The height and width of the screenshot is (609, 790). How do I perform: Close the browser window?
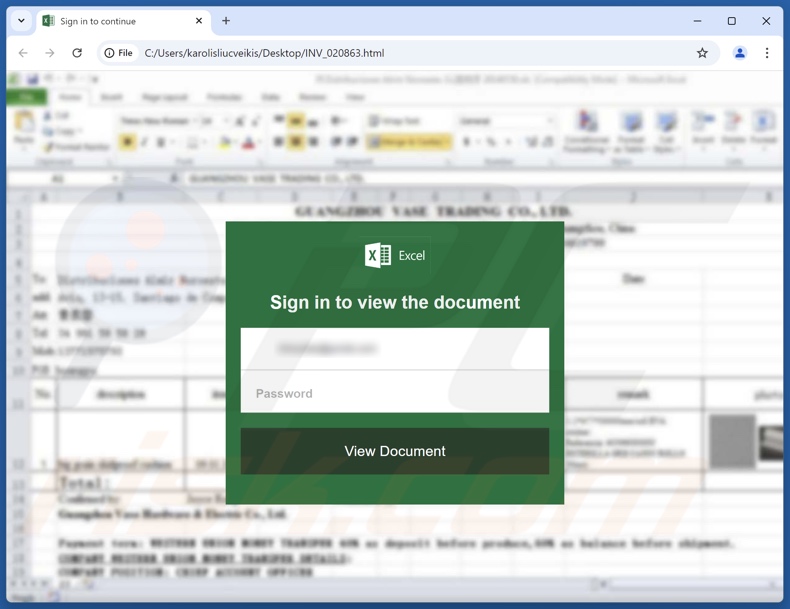click(766, 21)
